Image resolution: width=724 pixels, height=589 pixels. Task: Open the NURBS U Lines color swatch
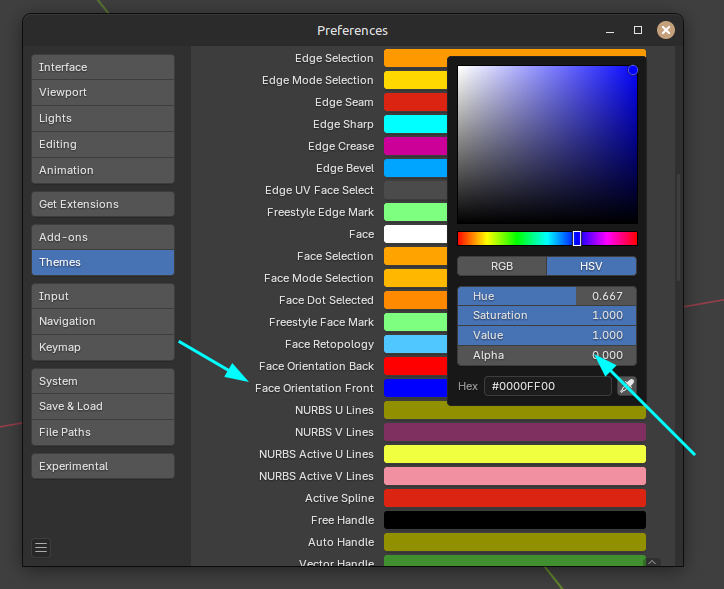[514, 410]
